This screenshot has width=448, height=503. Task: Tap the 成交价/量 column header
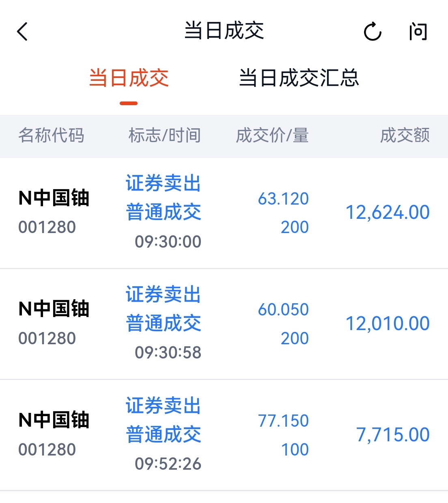272,136
